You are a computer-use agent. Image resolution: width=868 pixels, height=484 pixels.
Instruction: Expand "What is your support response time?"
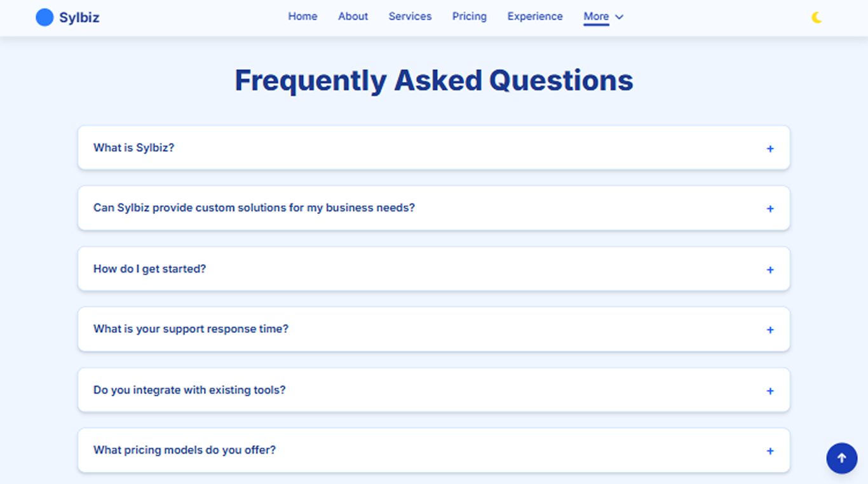[191, 329]
